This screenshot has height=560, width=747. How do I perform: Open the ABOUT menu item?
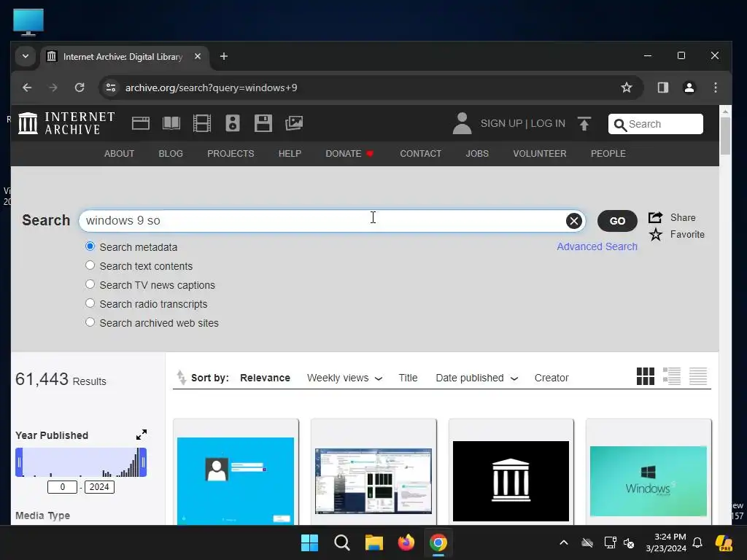(119, 154)
